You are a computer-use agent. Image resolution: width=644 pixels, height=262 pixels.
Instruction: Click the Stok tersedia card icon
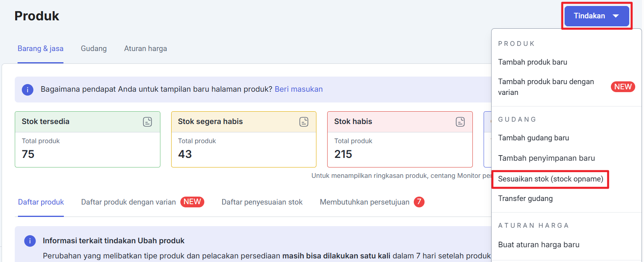point(147,122)
